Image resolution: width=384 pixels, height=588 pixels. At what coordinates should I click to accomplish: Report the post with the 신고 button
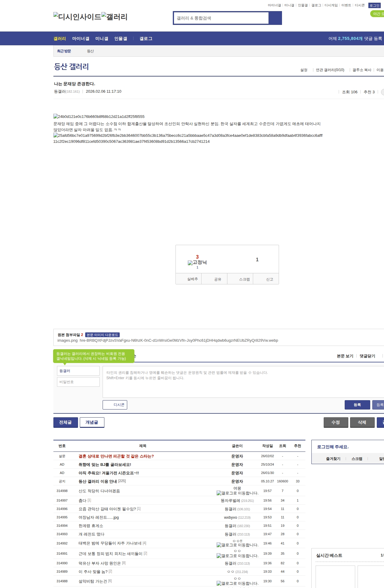[x=266, y=279]
